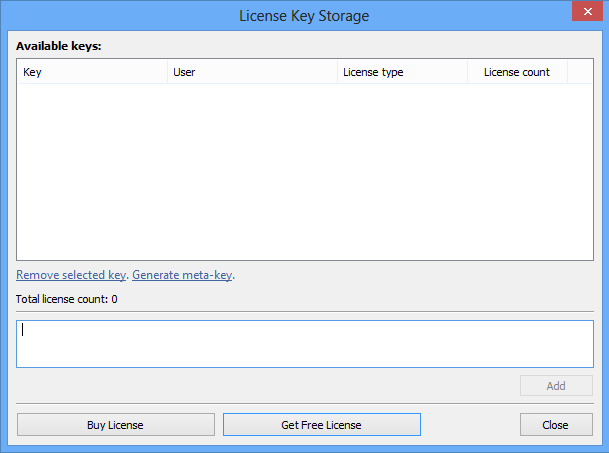The image size is (609, 453).
Task: Sort by the User column header
Action: (252, 72)
